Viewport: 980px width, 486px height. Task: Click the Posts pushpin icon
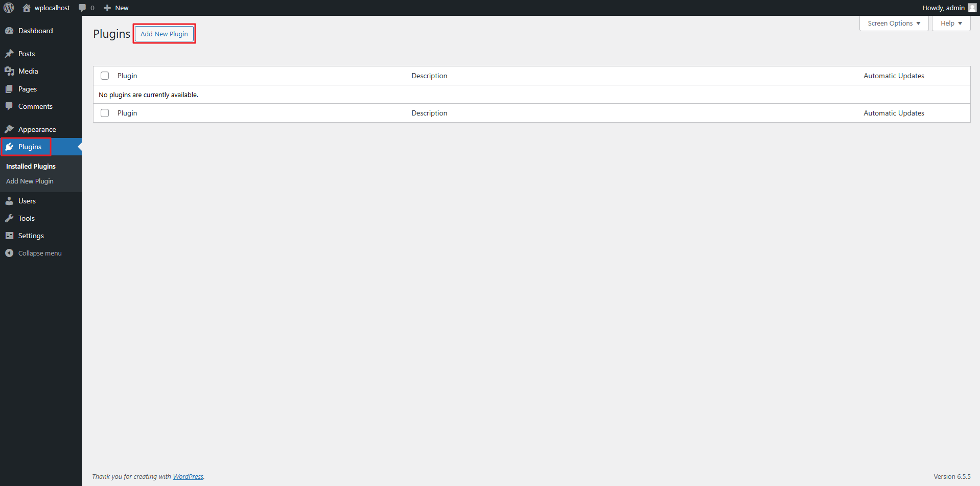coord(9,54)
